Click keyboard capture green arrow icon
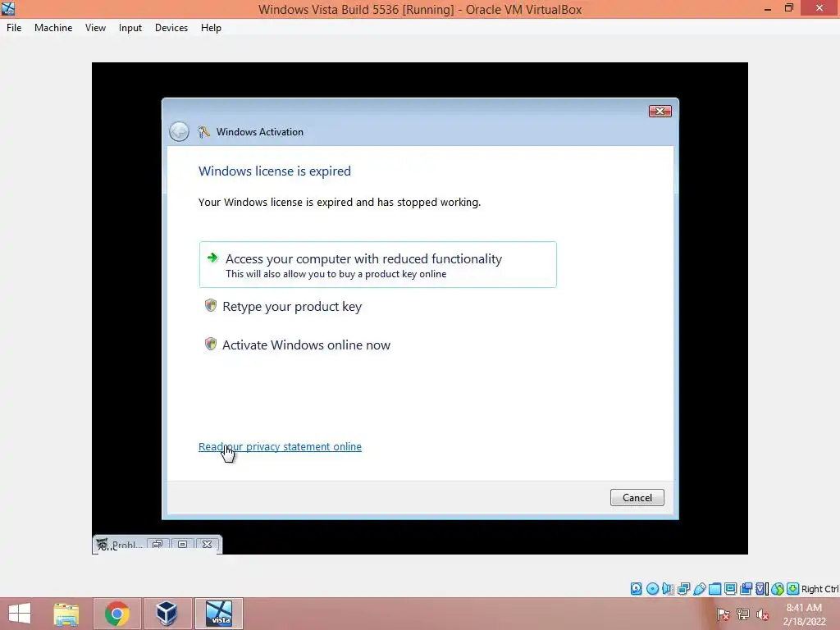The image size is (840, 630). coord(793,589)
